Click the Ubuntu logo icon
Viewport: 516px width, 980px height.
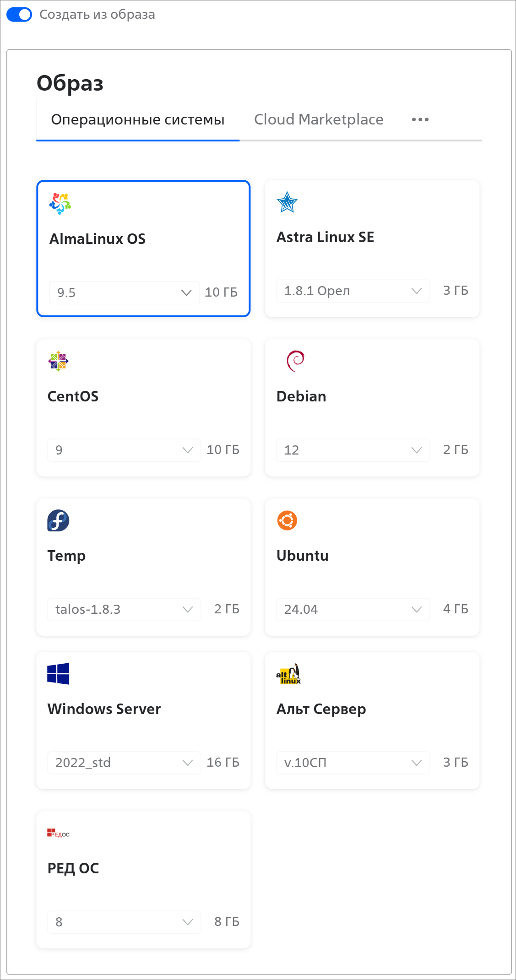pyautogui.click(x=287, y=520)
